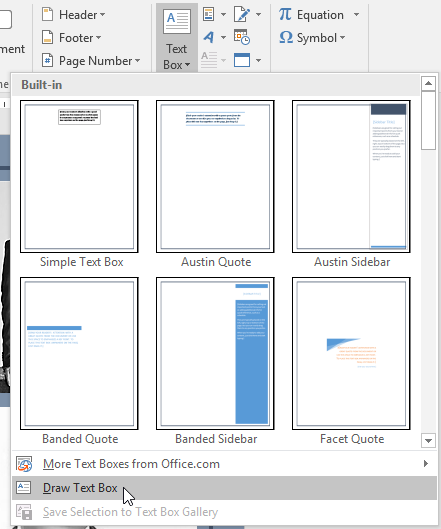441x529 pixels.
Task: Select the Austin Sidebar thumbnail
Action: (x=351, y=176)
